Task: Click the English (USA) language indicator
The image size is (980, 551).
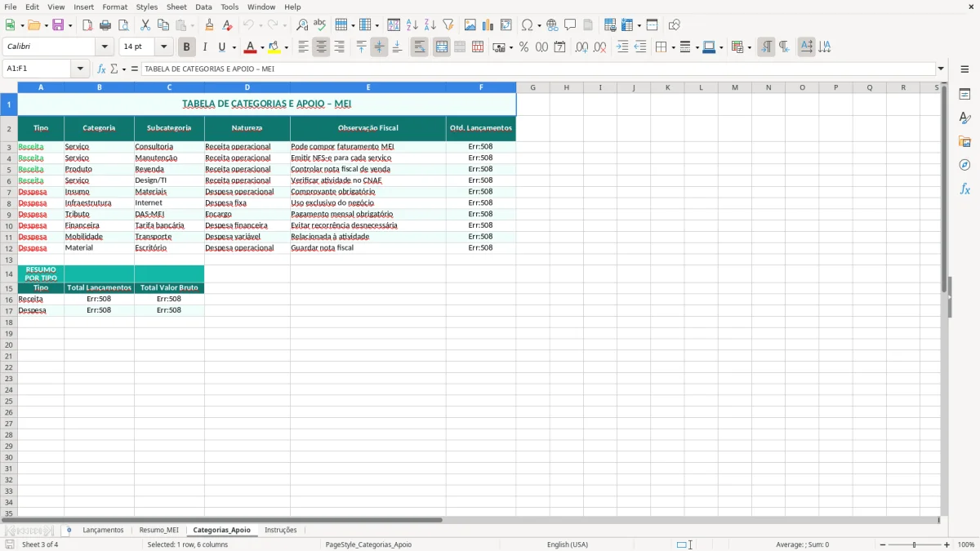Action: (567, 544)
